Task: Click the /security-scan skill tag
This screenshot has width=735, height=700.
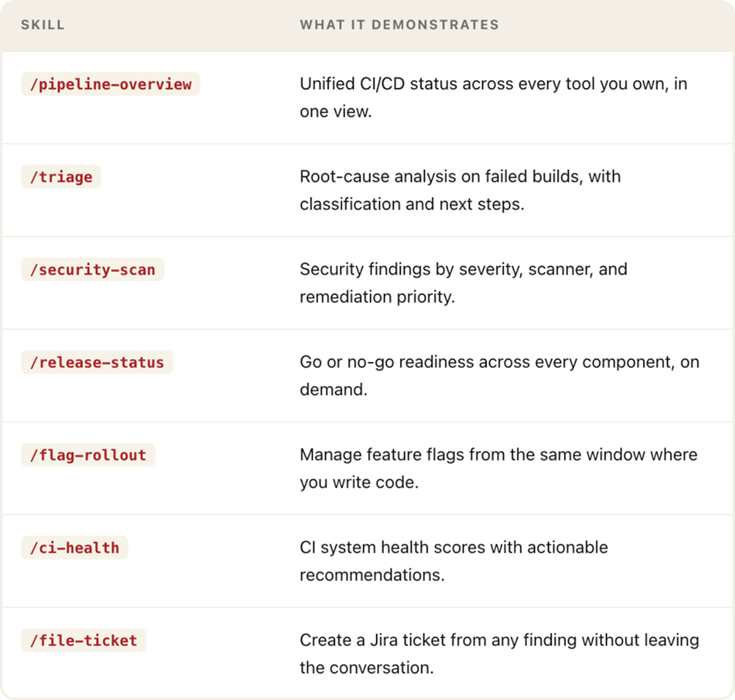Action: [x=93, y=269]
